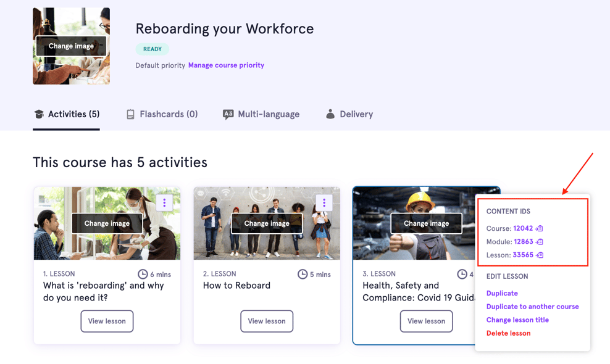View the 'How to Reboard' lesson

coord(267,321)
